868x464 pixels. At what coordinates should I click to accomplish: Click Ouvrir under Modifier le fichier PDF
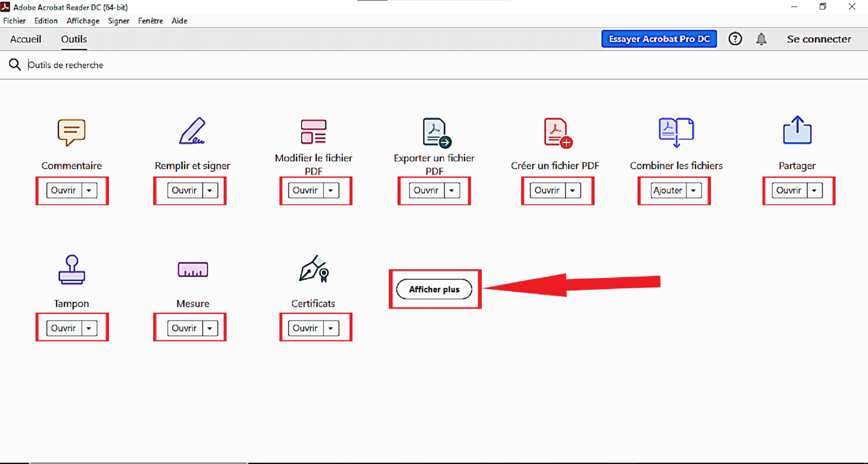pos(306,190)
